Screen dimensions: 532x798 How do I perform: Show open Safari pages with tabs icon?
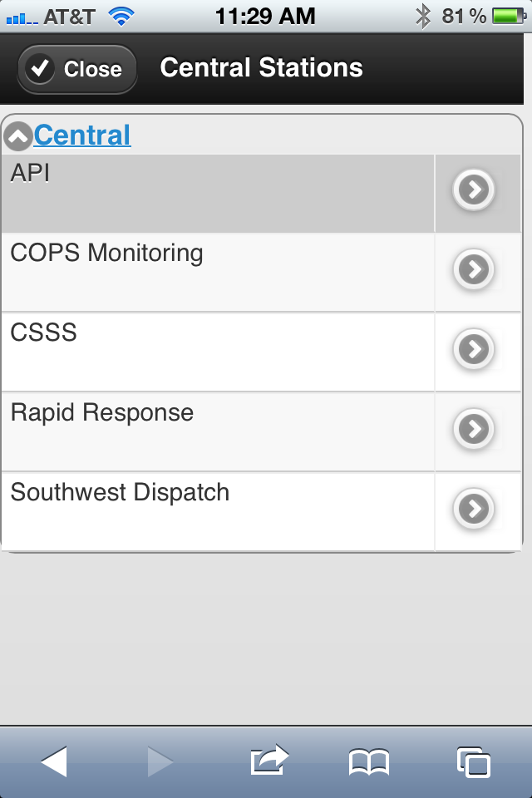[474, 762]
